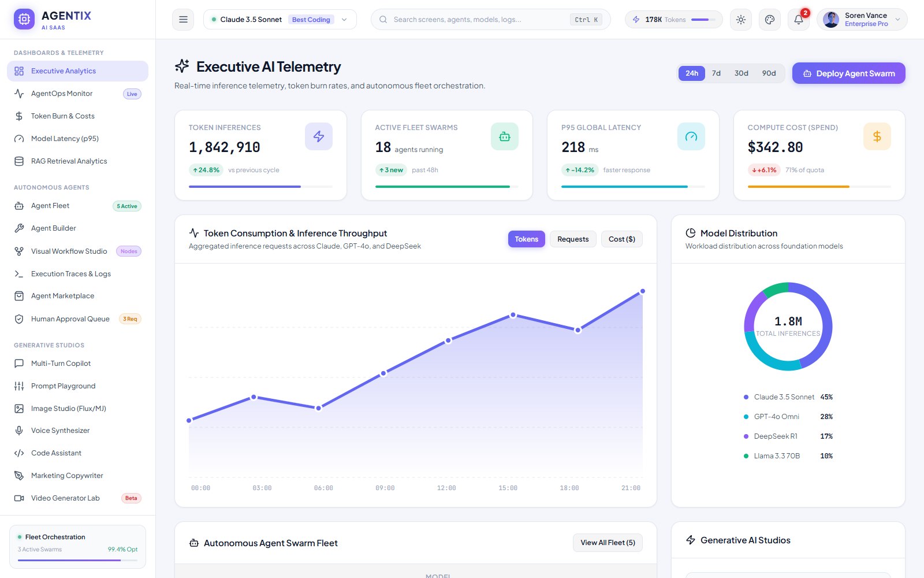924x578 pixels.
Task: Click the AGENTIX logo icon
Action: pos(24,20)
